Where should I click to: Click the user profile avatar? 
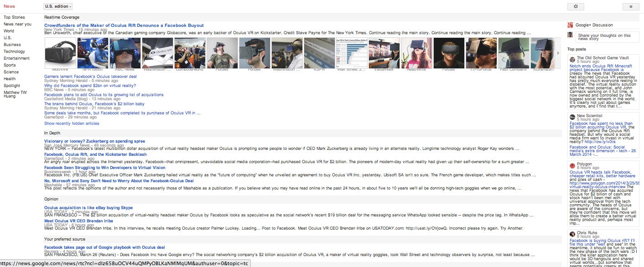(x=570, y=35)
